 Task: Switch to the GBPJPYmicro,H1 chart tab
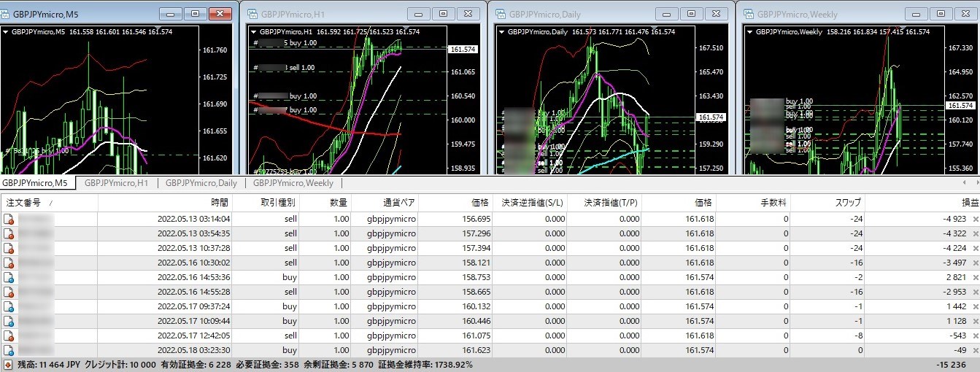(x=116, y=183)
